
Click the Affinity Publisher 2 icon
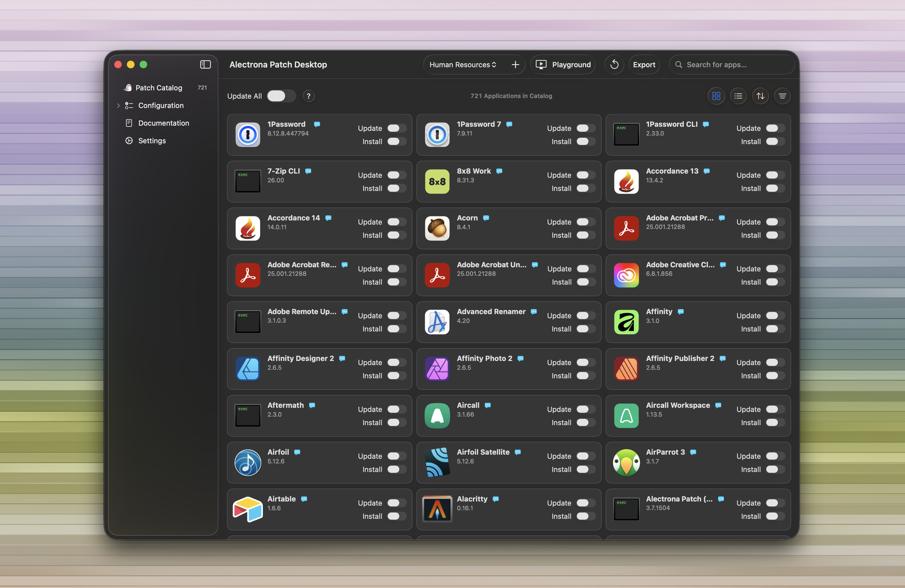[626, 369]
